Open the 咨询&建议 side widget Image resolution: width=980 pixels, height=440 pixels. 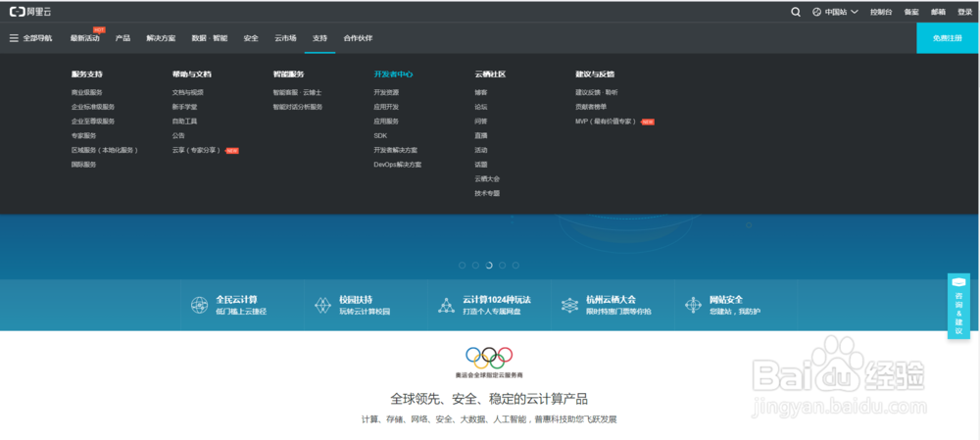(958, 307)
